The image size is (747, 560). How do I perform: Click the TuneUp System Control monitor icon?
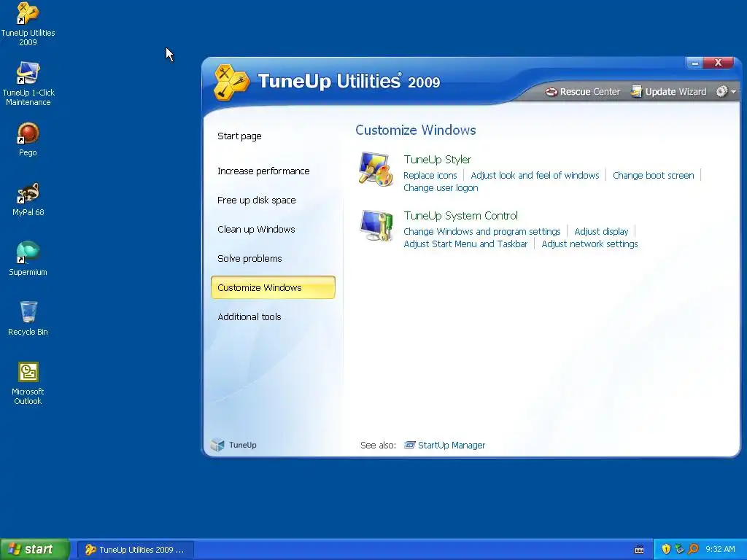376,225
